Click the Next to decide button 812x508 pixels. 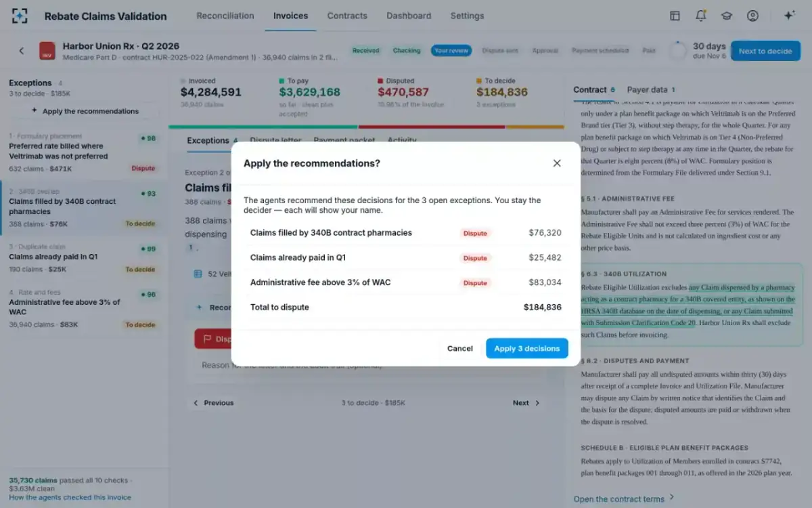pyautogui.click(x=765, y=51)
